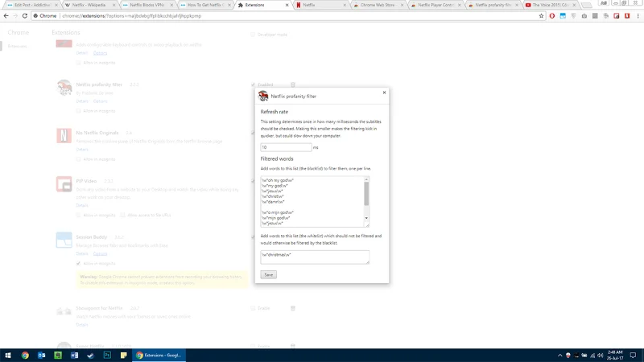Click the blue extension icon beside the red O
644x362 pixels.
pyautogui.click(x=563, y=15)
